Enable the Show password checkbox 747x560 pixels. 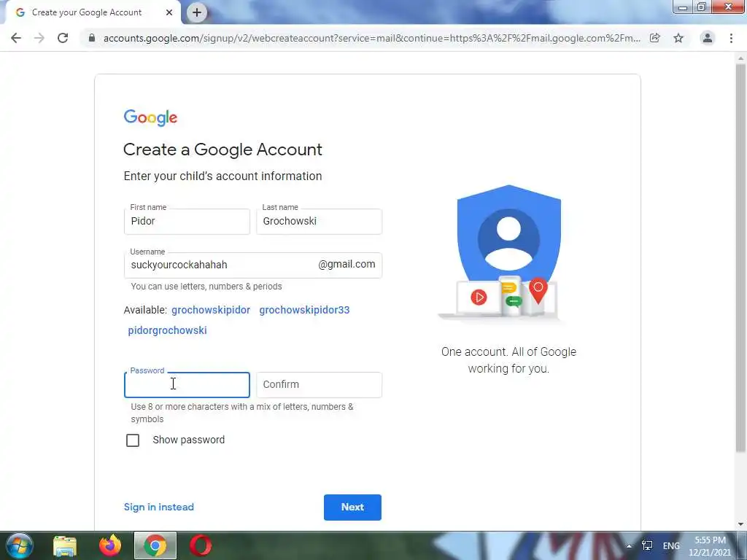[x=133, y=440]
